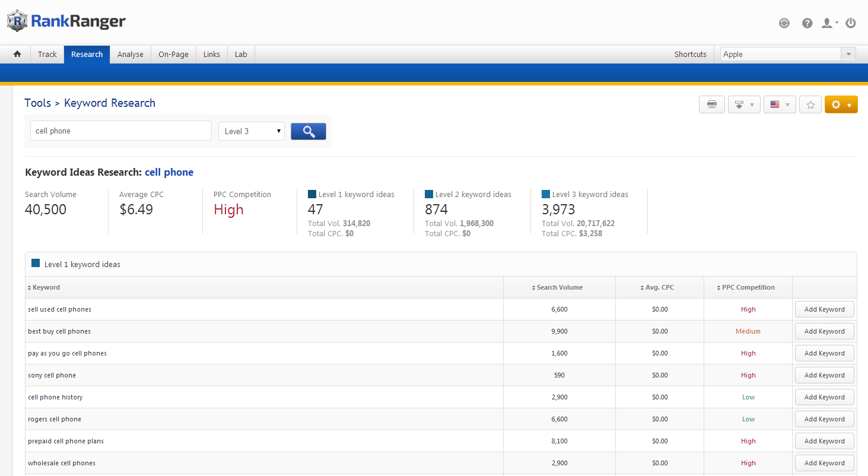This screenshot has width=868, height=476.
Task: Open the orange gear settings dropdown
Action: [841, 104]
